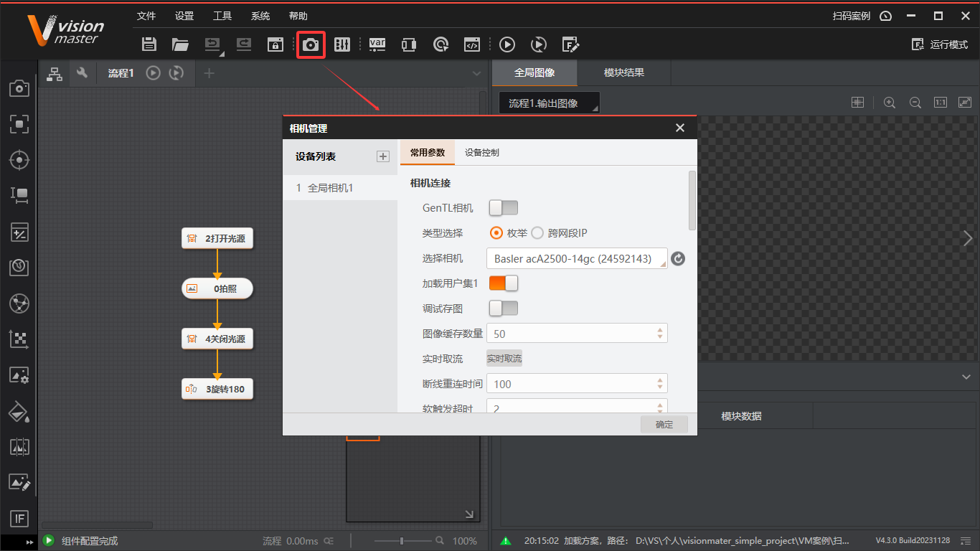The width and height of the screenshot is (980, 551).
Task: Click the 实时取流 button
Action: [x=504, y=359]
